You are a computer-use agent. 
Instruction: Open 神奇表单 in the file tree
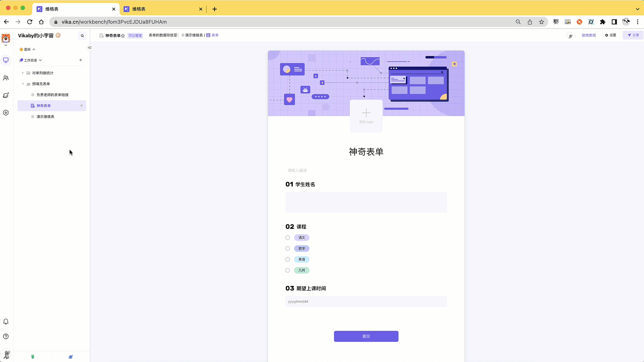pos(52,106)
